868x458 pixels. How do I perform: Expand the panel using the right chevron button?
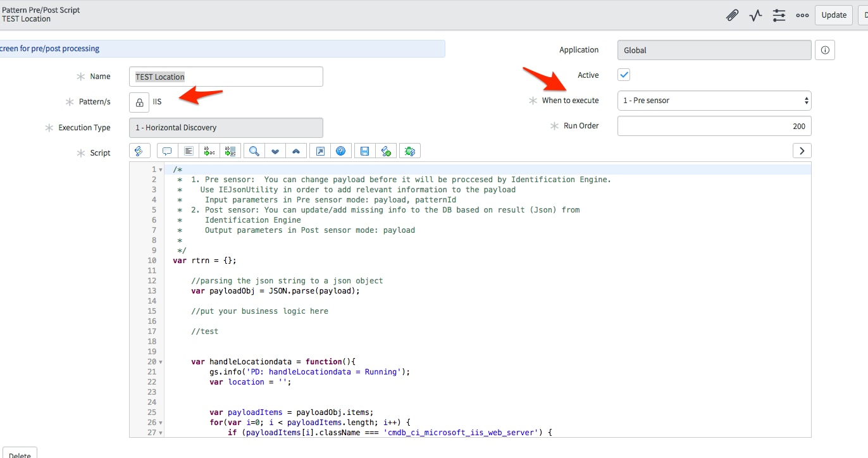click(x=802, y=151)
